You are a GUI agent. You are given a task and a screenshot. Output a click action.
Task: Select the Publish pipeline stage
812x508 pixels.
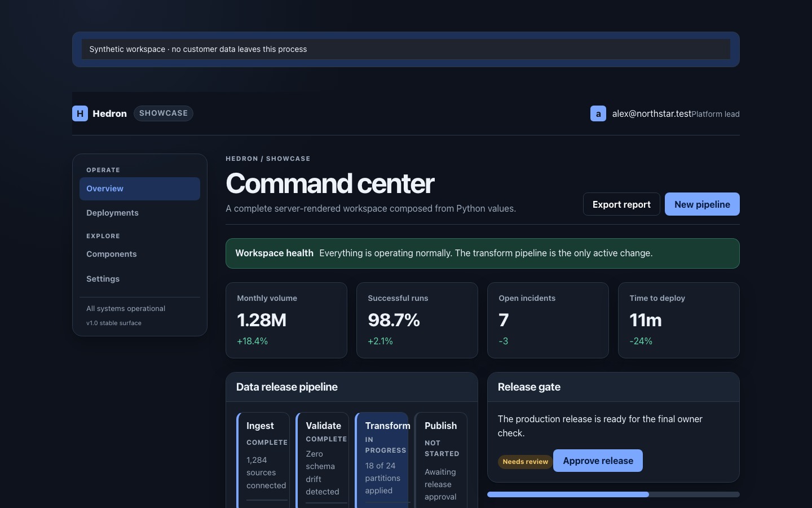(x=441, y=460)
